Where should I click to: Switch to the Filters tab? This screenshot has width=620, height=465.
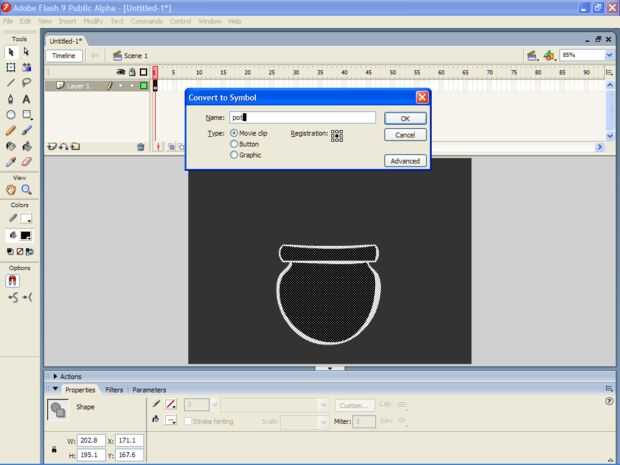tap(114, 389)
